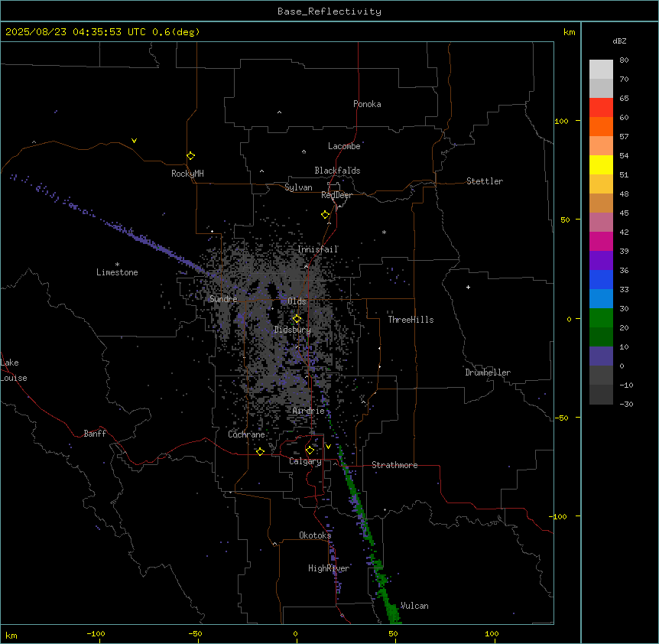The width and height of the screenshot is (659, 644).
Task: Select the blue 33-36 dBZ color swatch
Action: 601,279
